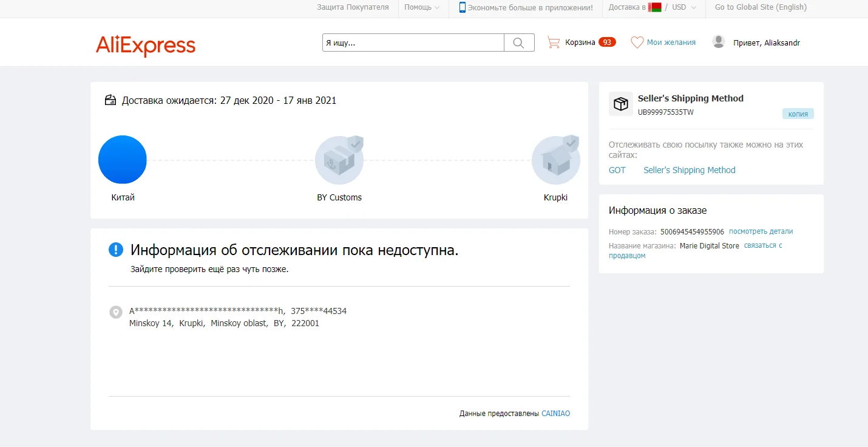Open the user profile avatar icon
This screenshot has width=868, height=447.
[x=719, y=42]
